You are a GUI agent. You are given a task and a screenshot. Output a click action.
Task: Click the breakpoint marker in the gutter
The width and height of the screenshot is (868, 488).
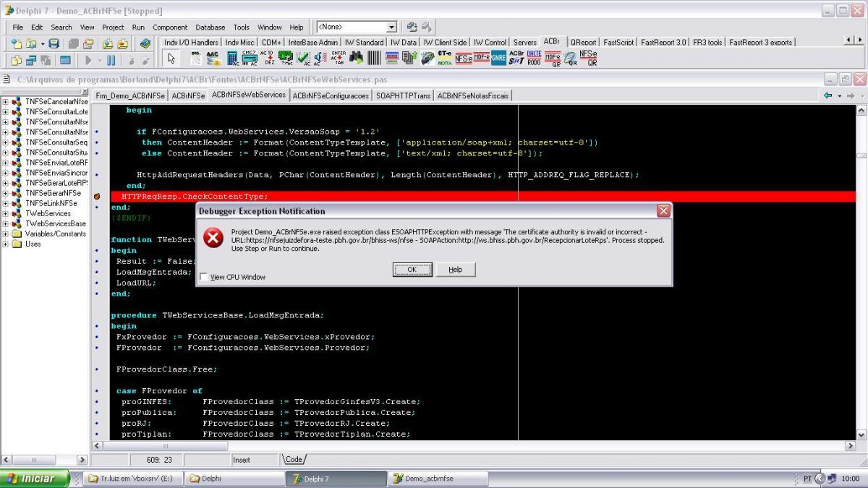97,197
